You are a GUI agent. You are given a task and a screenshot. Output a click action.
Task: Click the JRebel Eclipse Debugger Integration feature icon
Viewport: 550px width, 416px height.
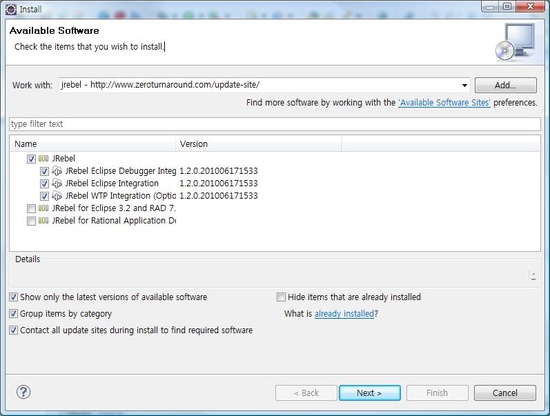tap(57, 171)
